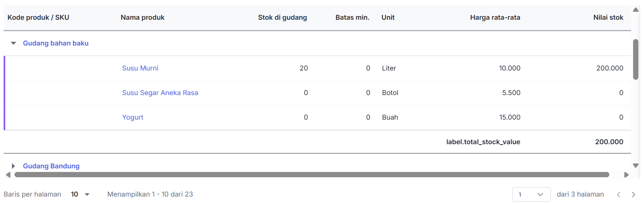Screen dimensions: 644x203
Task: Click the vertical scrollbar thumb
Action: tap(636, 59)
